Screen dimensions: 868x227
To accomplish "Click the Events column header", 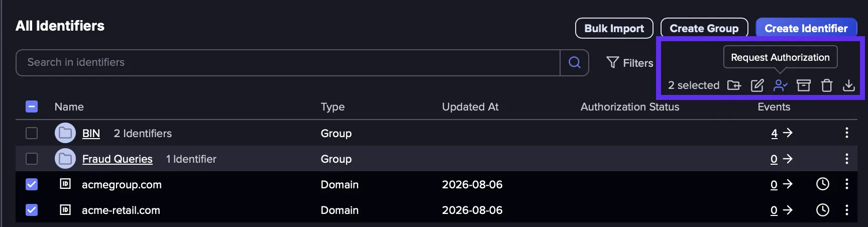I will (774, 106).
